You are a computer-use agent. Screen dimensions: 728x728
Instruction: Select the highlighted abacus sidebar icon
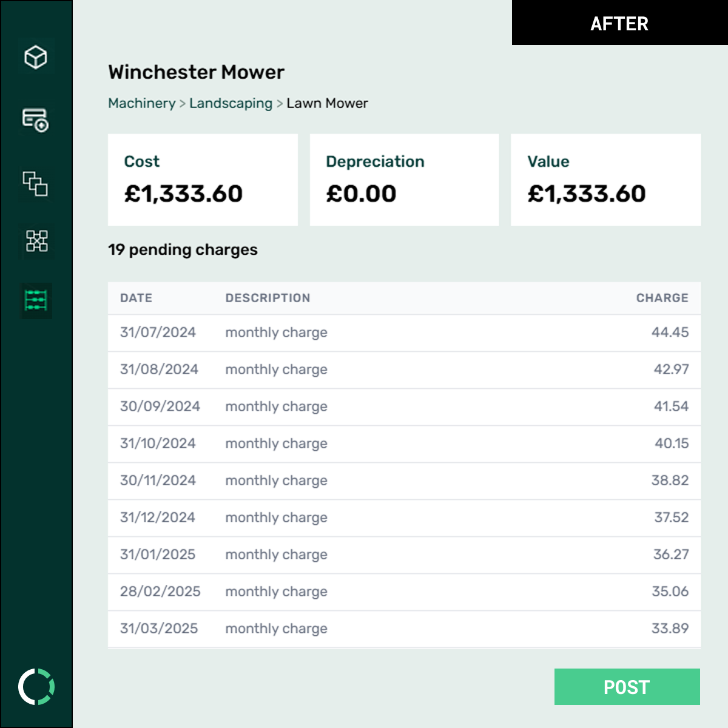click(x=36, y=300)
